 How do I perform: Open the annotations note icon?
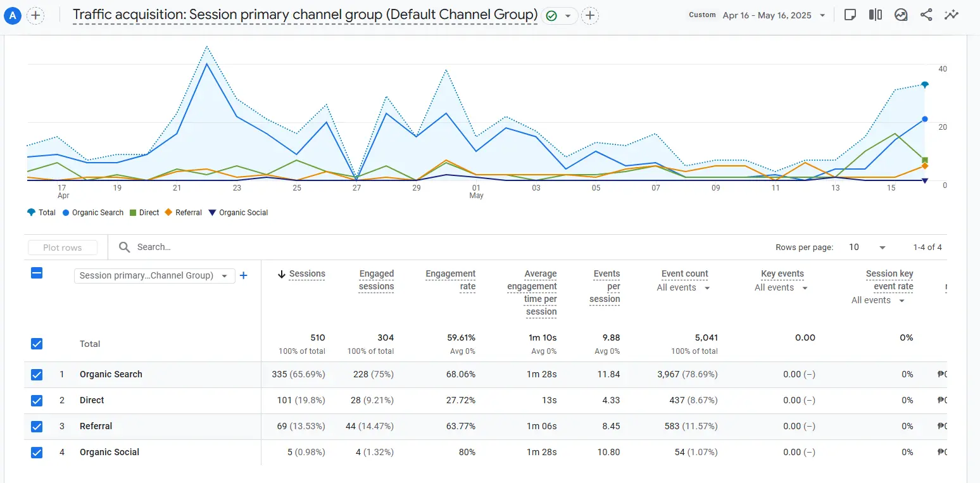pyautogui.click(x=850, y=15)
